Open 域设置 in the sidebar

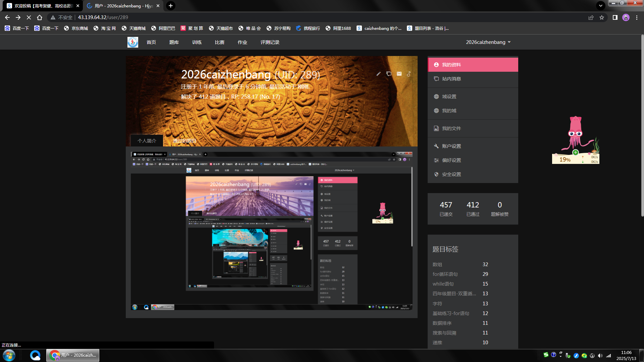[x=473, y=97]
